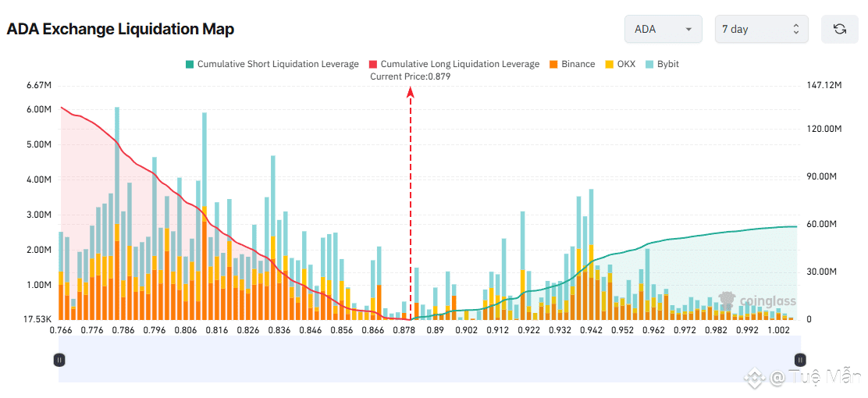Click the 3.00M left axis label
Viewport: 868px width, 398px height.
tap(39, 215)
